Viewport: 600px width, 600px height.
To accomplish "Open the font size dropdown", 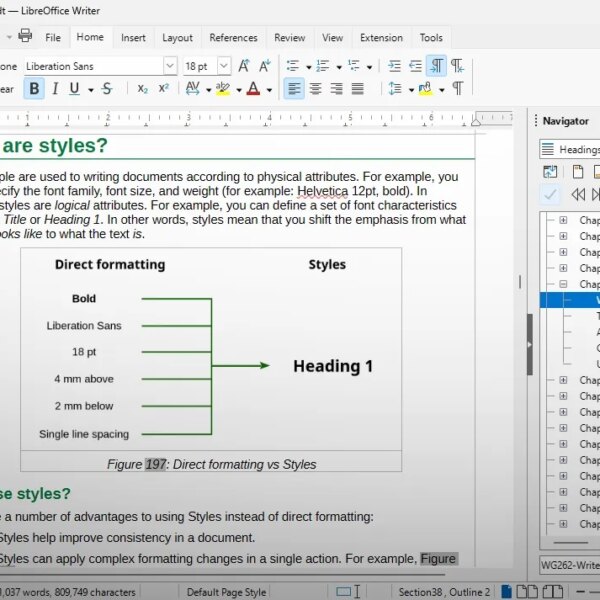I will pos(224,66).
